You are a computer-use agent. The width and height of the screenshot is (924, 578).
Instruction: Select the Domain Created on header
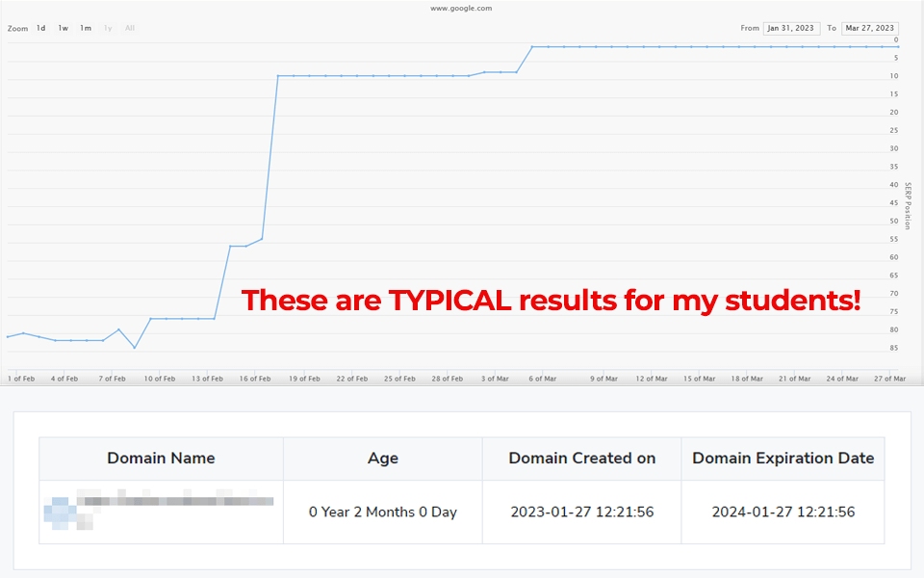[x=581, y=459]
